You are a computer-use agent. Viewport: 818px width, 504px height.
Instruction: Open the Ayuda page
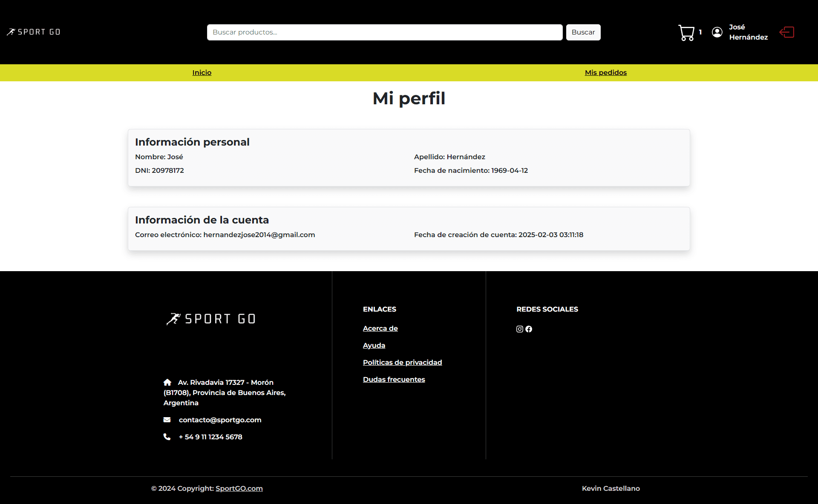coord(374,345)
